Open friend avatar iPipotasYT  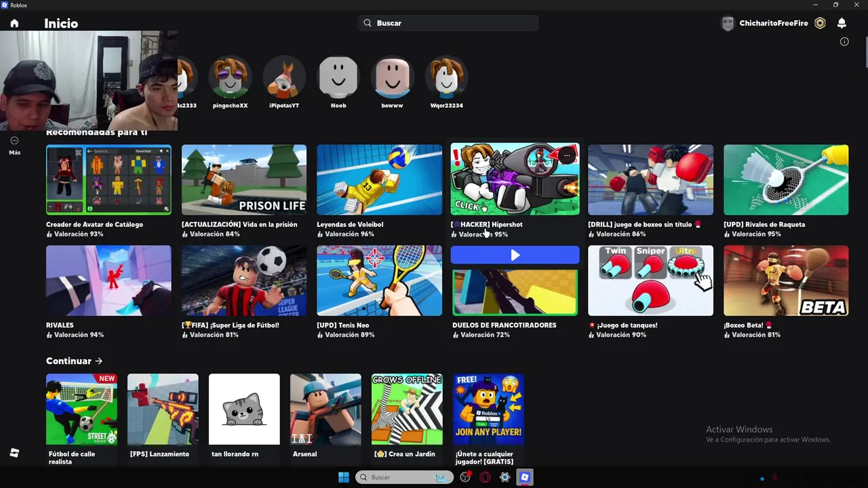point(284,77)
